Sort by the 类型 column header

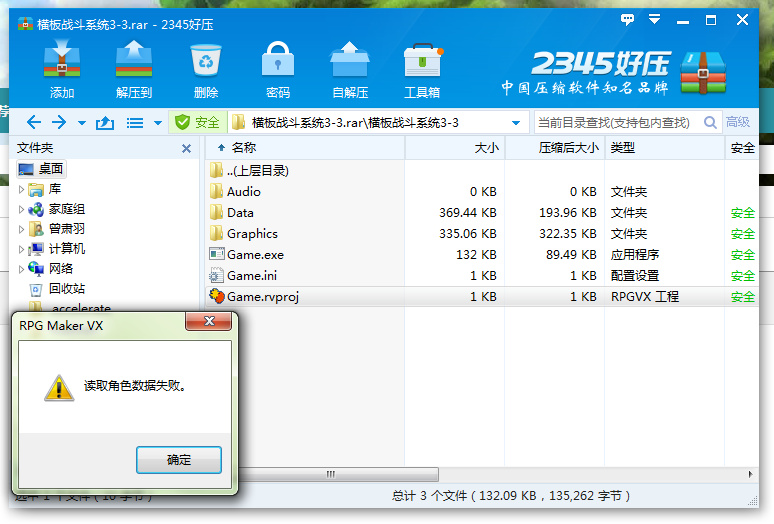pos(665,148)
